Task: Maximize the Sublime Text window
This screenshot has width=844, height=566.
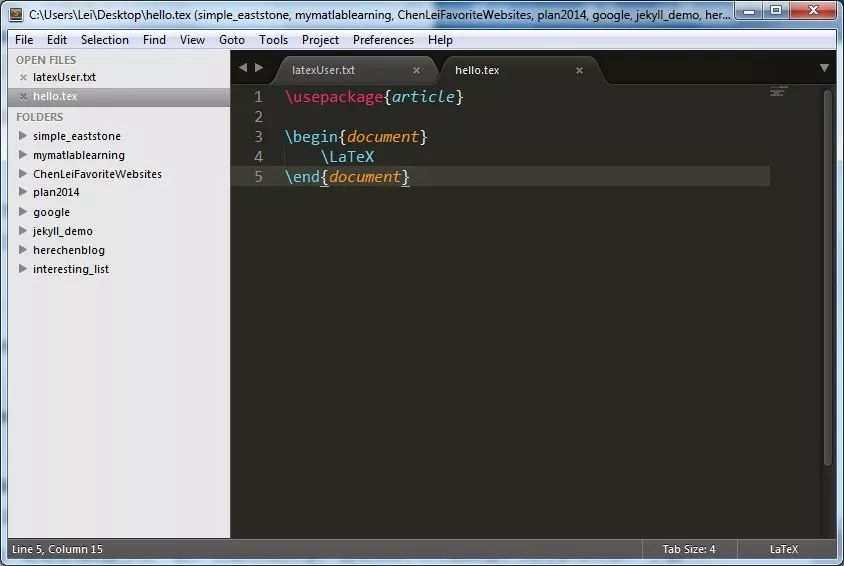Action: pyautogui.click(x=776, y=11)
